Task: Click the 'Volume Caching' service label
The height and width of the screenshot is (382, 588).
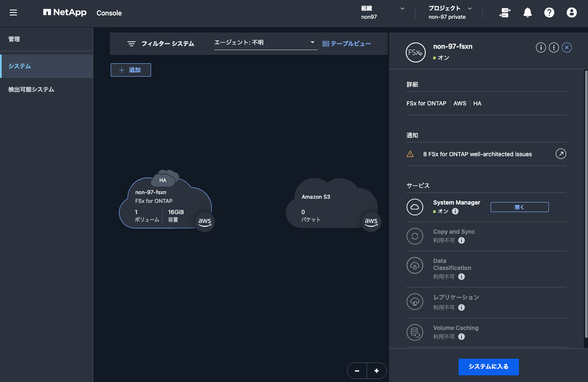Action: click(456, 328)
